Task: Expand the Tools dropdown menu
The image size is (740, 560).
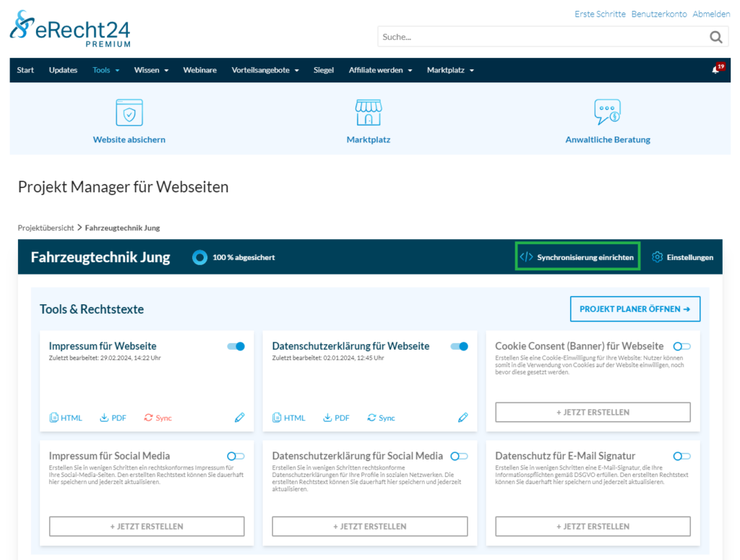Action: pos(106,70)
